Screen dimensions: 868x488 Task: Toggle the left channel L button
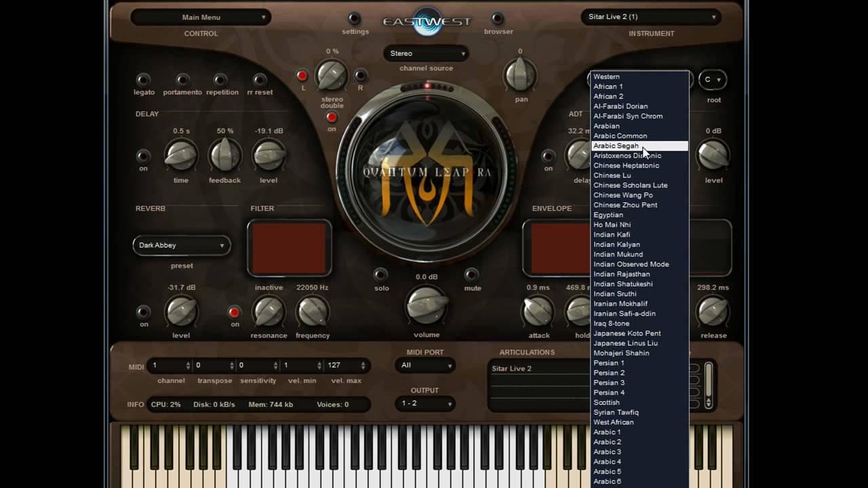(x=302, y=75)
